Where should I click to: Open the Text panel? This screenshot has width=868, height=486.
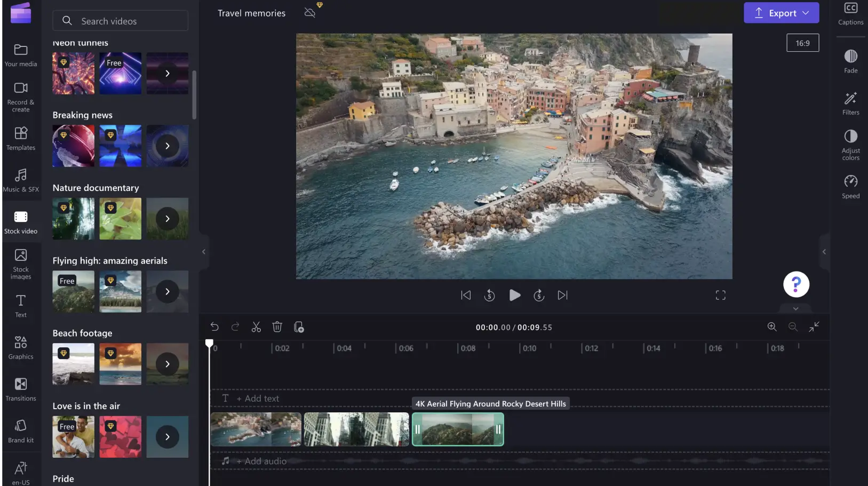click(21, 306)
